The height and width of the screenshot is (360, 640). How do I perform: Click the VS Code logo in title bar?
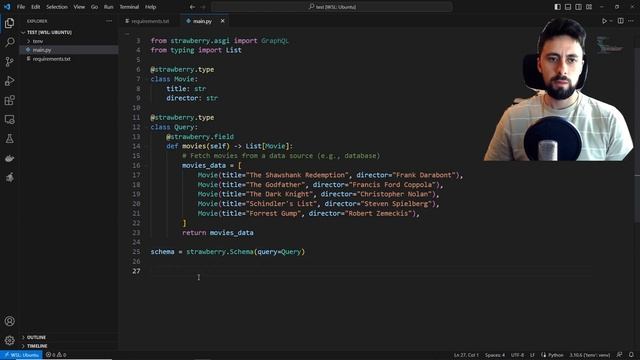tap(7, 7)
